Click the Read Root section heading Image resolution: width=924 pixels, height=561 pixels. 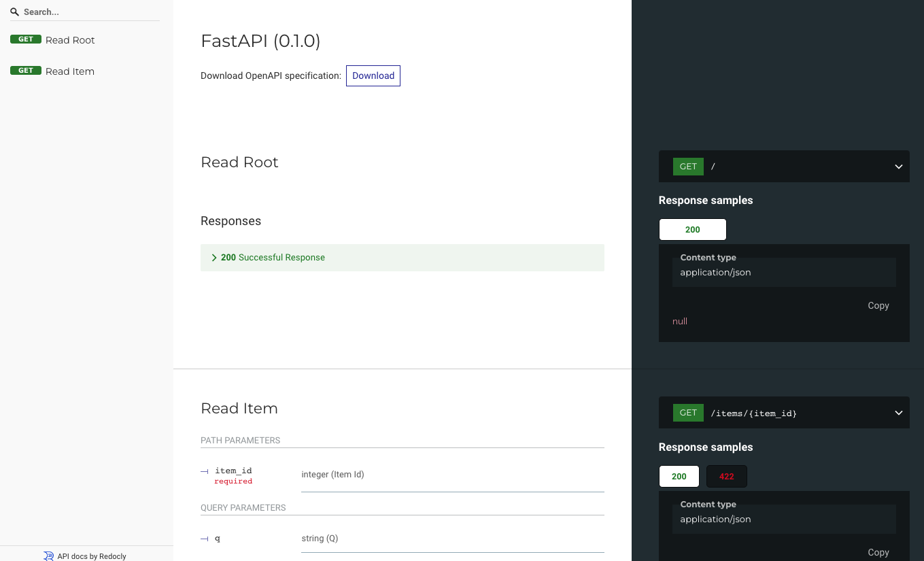(x=239, y=163)
